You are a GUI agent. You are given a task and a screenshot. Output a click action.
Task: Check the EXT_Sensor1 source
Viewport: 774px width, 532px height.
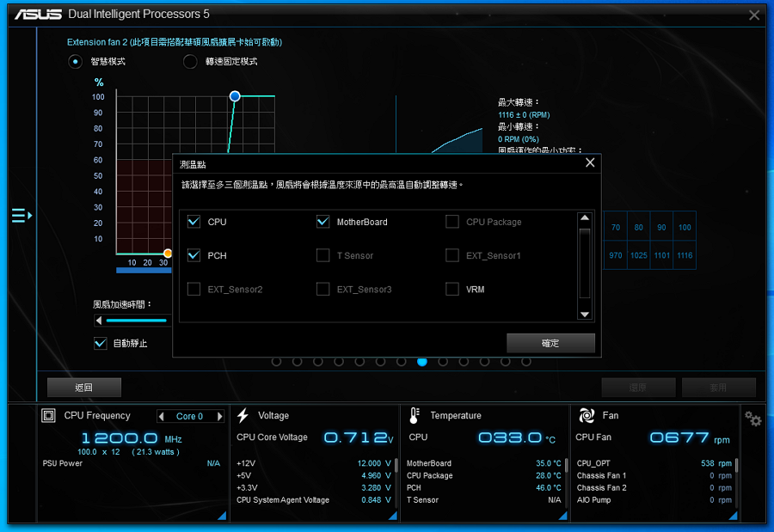click(452, 255)
